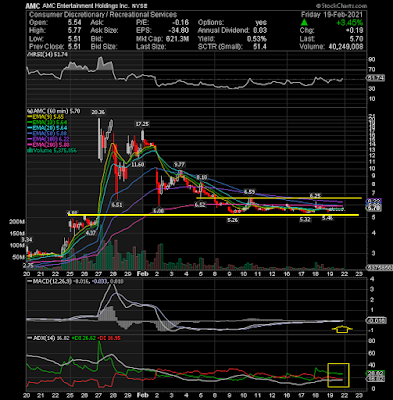Click the EPS value -34.80
Image resolution: width=393 pixels, height=400 pixels.
[179, 31]
